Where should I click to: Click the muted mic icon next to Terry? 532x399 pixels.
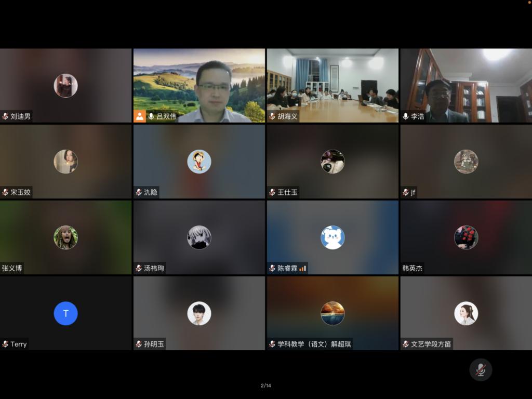pos(5,344)
